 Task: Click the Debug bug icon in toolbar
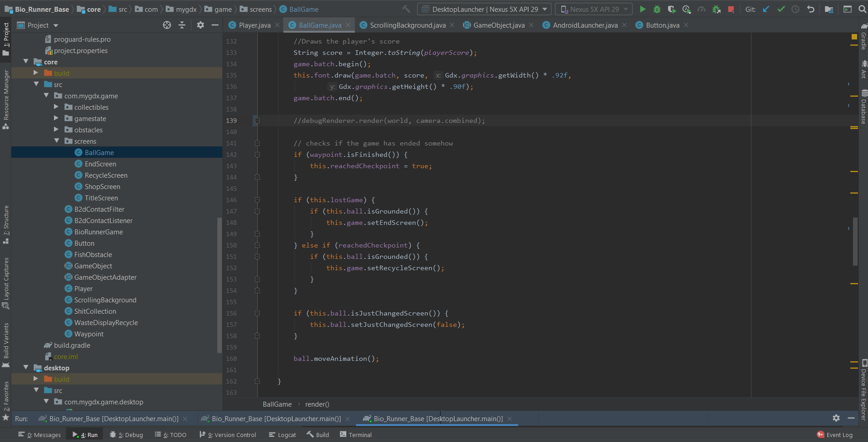(657, 9)
